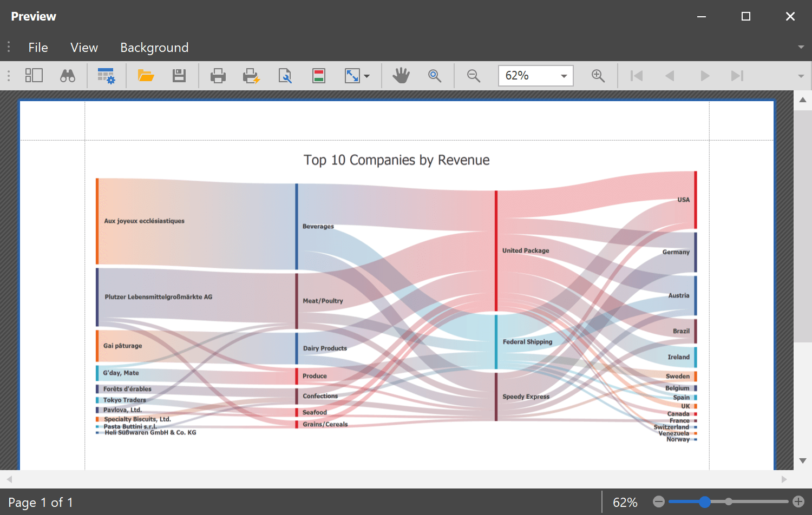The width and height of the screenshot is (812, 515).
Task: Click the Find binoculars icon
Action: click(x=68, y=76)
